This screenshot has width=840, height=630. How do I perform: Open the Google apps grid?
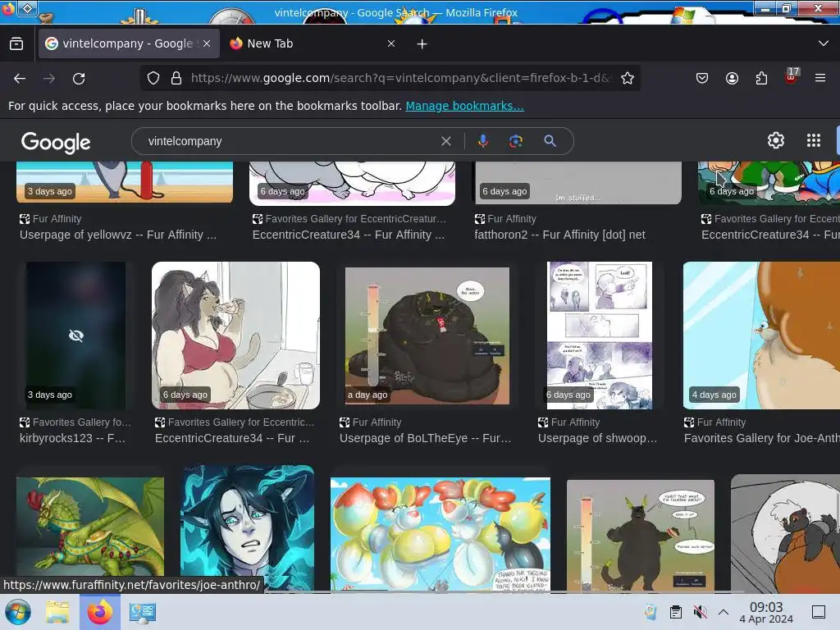point(814,140)
